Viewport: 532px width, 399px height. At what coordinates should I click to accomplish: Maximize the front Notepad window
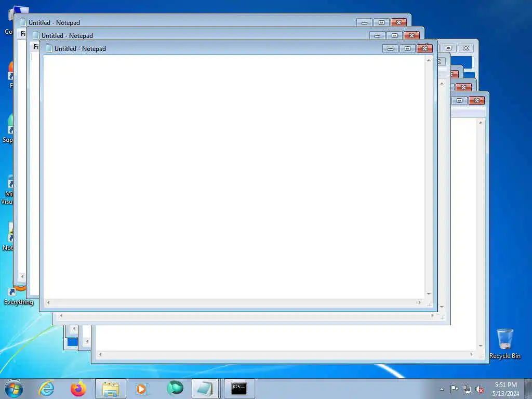[407, 48]
